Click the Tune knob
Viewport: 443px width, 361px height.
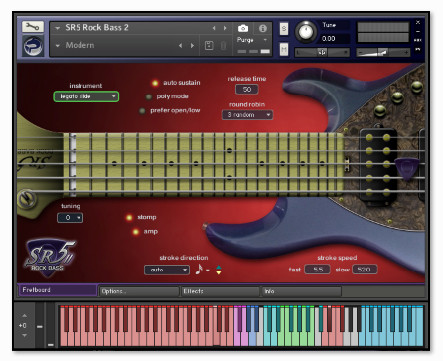306,32
